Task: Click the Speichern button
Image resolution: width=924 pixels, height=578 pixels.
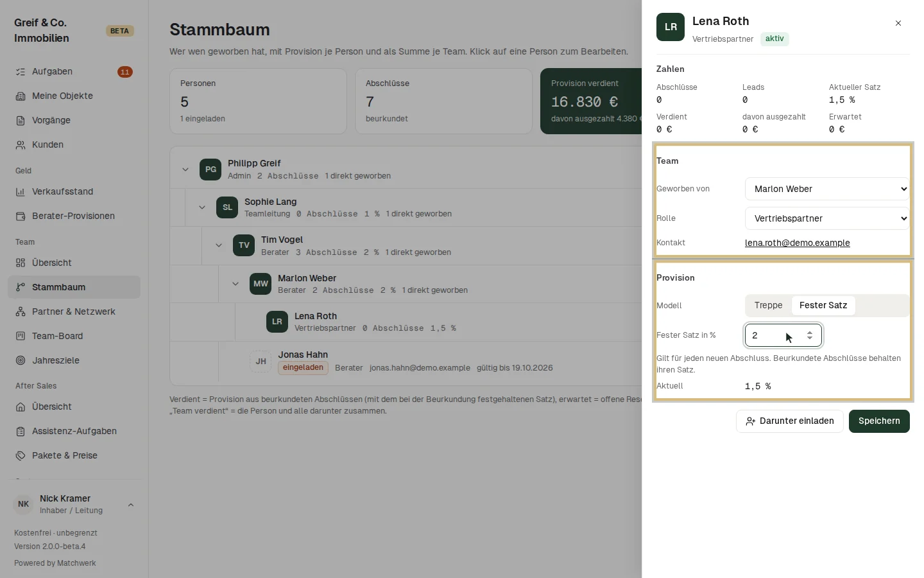Action: (x=879, y=421)
